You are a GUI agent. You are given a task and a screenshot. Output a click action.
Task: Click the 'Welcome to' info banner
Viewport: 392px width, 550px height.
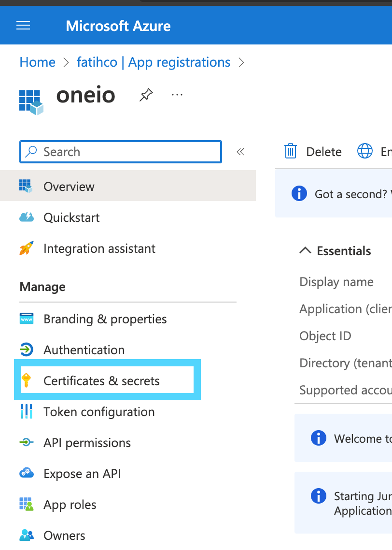(343, 438)
